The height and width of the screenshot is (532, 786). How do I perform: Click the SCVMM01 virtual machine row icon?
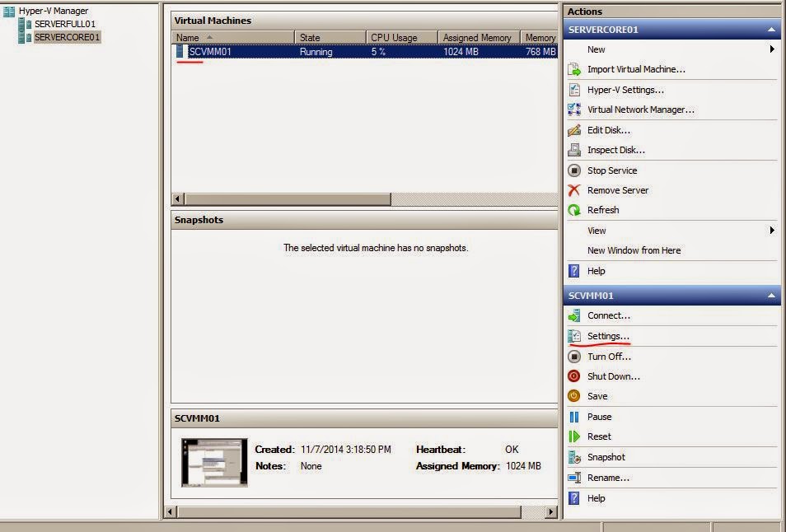180,52
